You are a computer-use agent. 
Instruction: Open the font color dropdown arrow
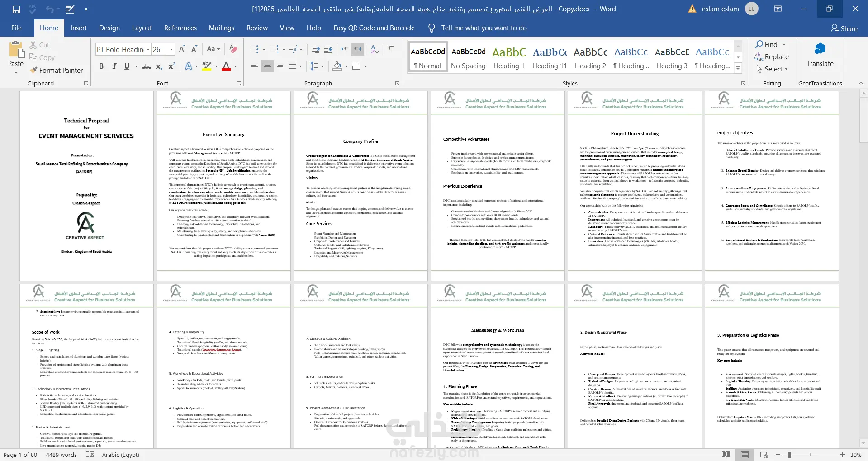tap(236, 66)
